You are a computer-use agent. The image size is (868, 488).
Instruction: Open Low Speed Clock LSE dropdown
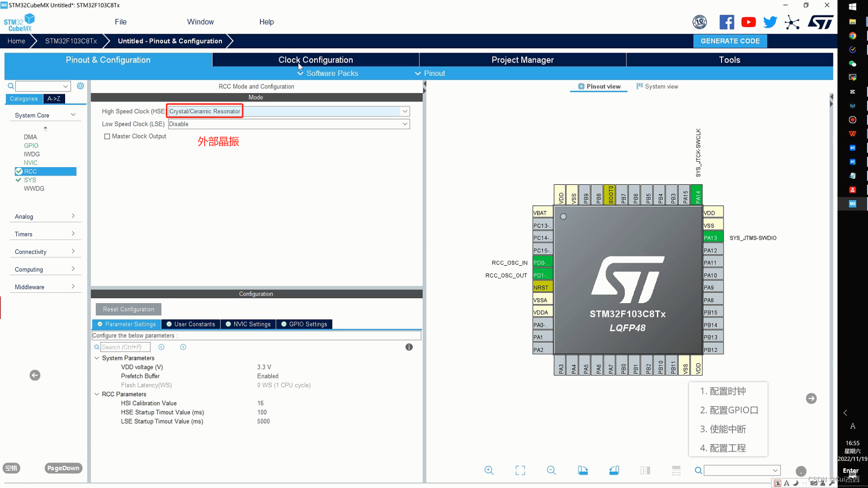tap(405, 124)
